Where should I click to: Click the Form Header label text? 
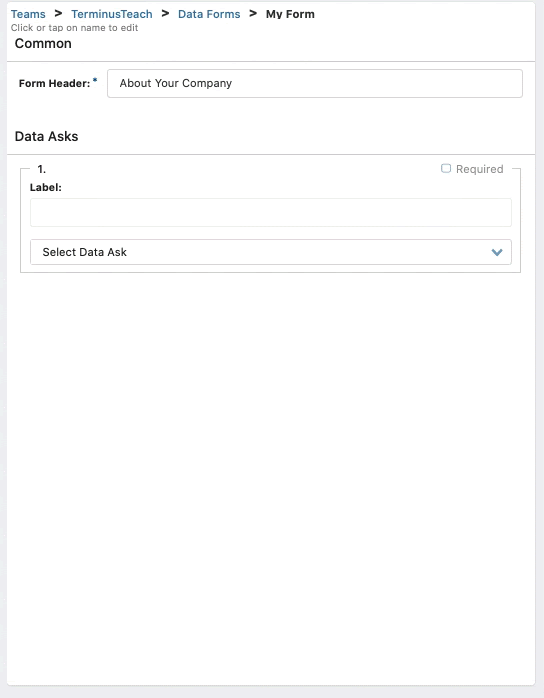click(x=54, y=83)
